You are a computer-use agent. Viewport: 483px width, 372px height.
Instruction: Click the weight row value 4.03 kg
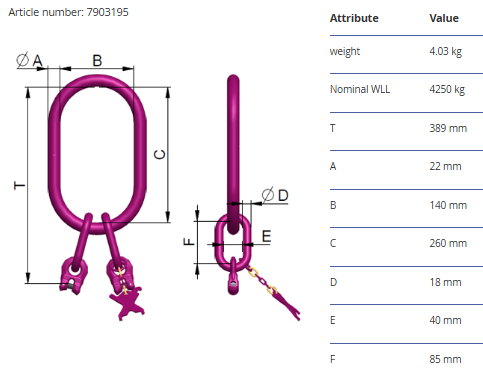coord(446,51)
